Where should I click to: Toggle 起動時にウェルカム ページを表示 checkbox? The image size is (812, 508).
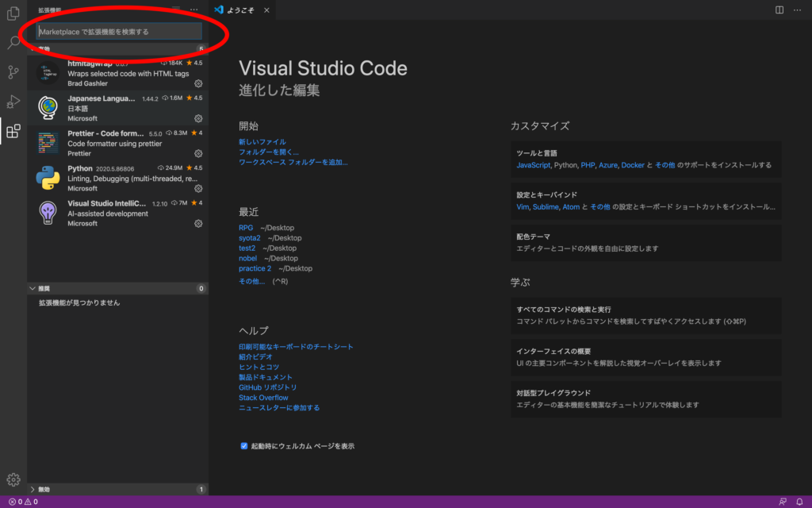point(244,446)
